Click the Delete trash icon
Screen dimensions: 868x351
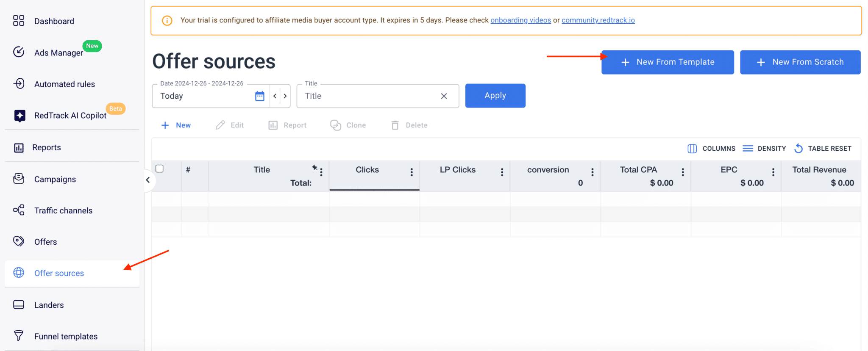[x=395, y=125]
